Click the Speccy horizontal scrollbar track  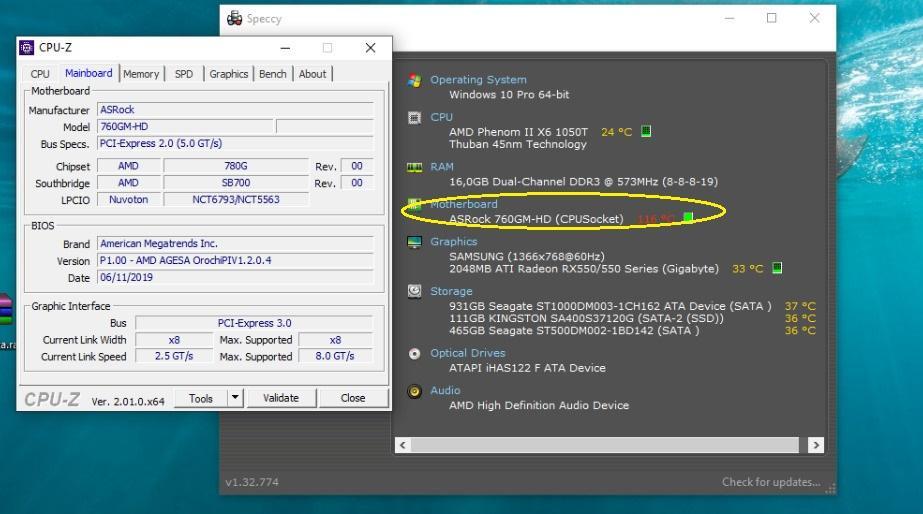tap(605, 445)
